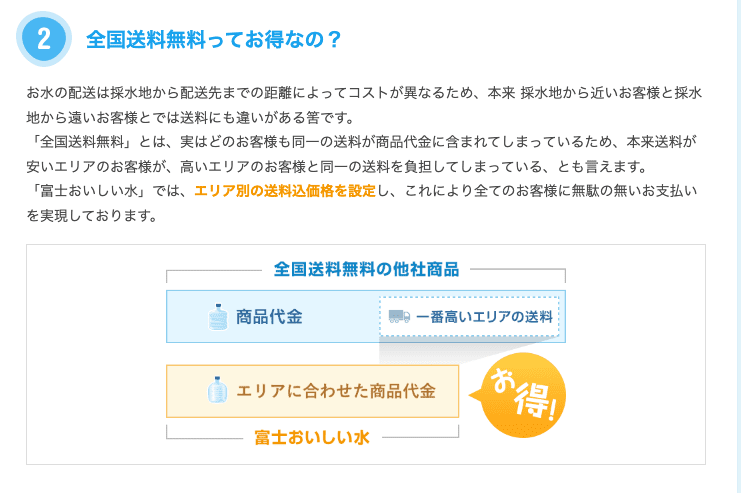Click the delivery truck icon
Image resolution: width=741 pixels, height=493 pixels.
pos(399,317)
